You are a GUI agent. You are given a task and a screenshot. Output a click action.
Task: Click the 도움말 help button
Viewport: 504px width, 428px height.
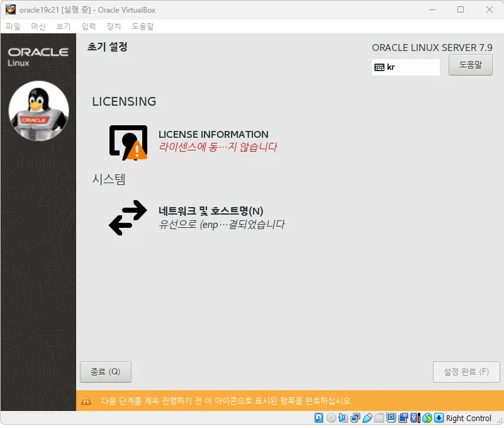[471, 65]
